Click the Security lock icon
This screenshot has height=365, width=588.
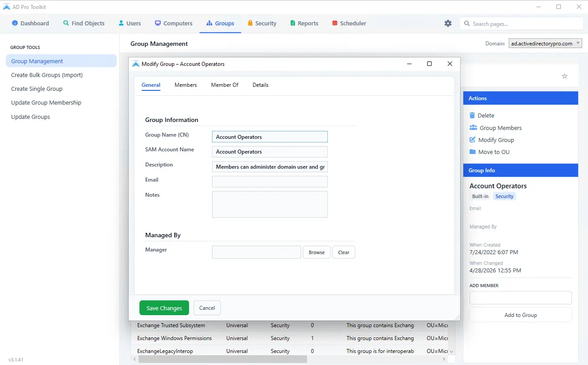pos(250,23)
